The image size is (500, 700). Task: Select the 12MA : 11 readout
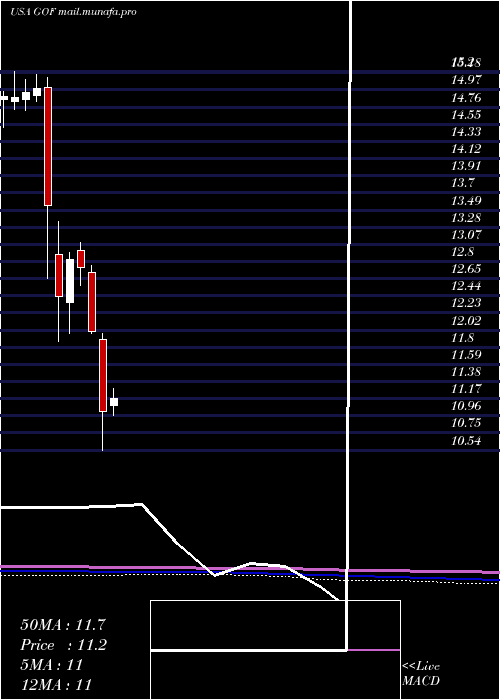point(56,684)
